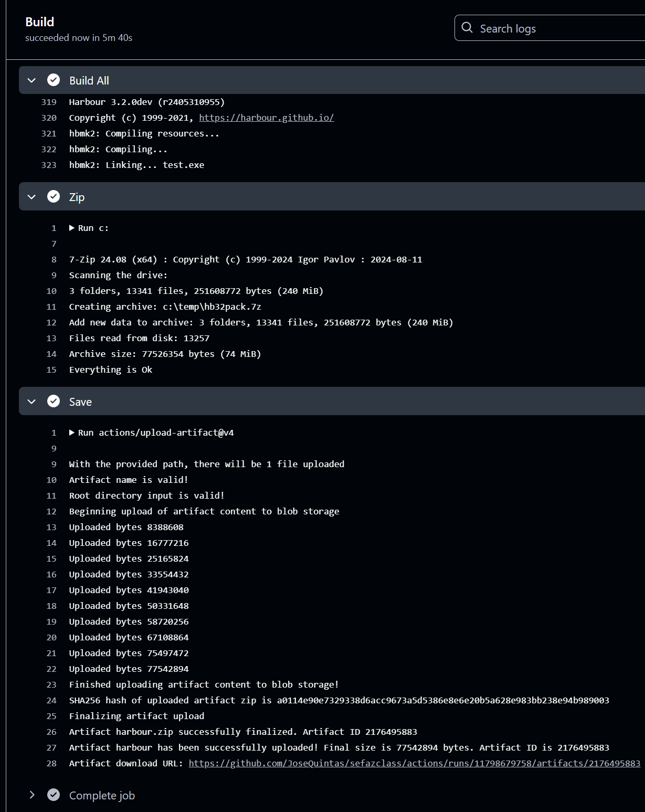Click the Save step header title

[x=80, y=402]
